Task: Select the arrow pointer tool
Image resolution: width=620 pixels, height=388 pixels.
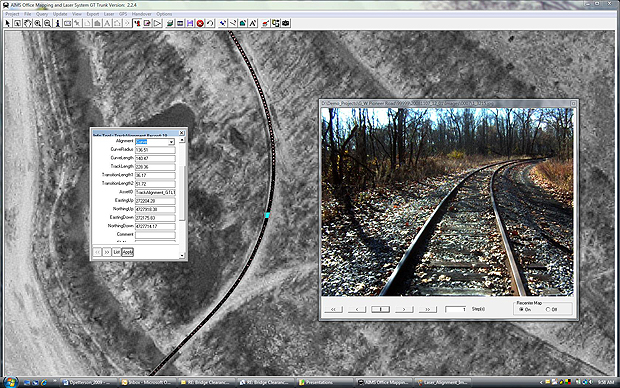Action: pos(8,23)
